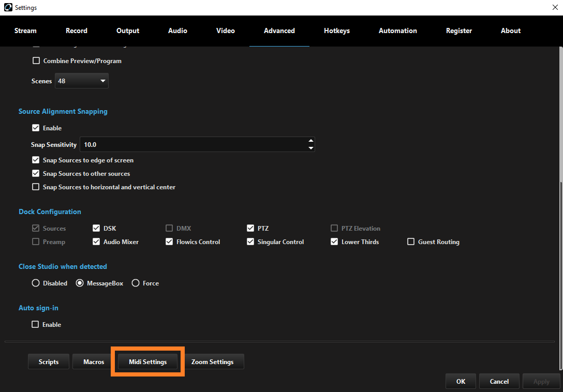Image resolution: width=563 pixels, height=392 pixels.
Task: Open the Scripts dialog
Action: point(49,361)
